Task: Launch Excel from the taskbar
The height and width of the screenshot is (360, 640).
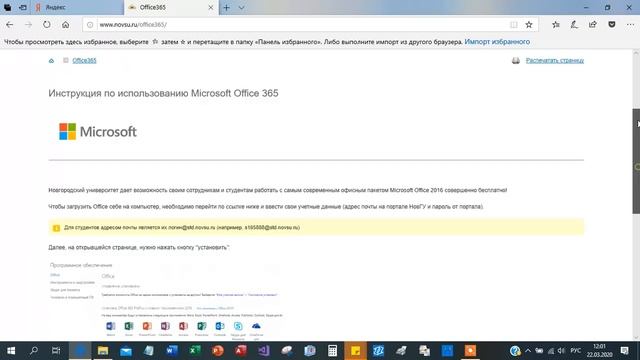Action: click(x=195, y=351)
